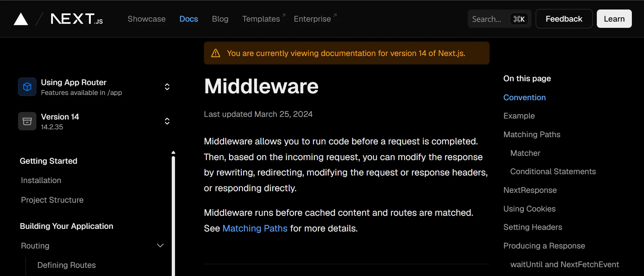Viewport: 644px width, 276px height.
Task: Jump to waitUntil and NextFetchEvent
Action: (565, 265)
